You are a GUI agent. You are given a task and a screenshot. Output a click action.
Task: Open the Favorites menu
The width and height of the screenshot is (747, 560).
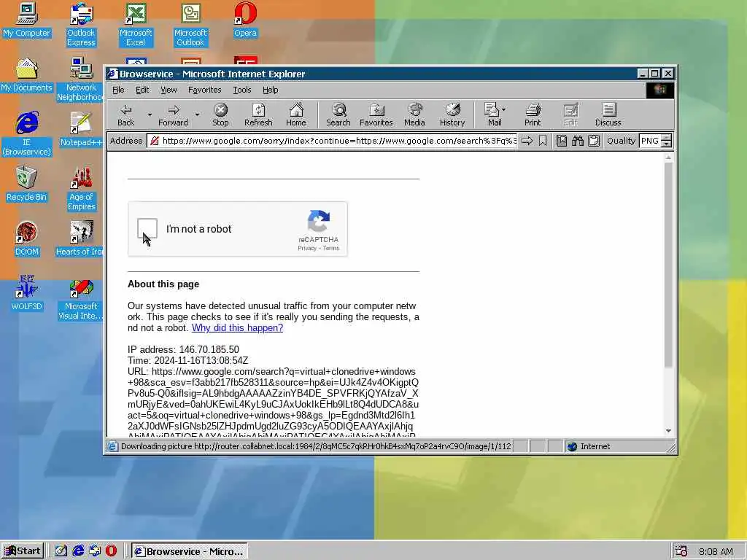[x=204, y=90]
